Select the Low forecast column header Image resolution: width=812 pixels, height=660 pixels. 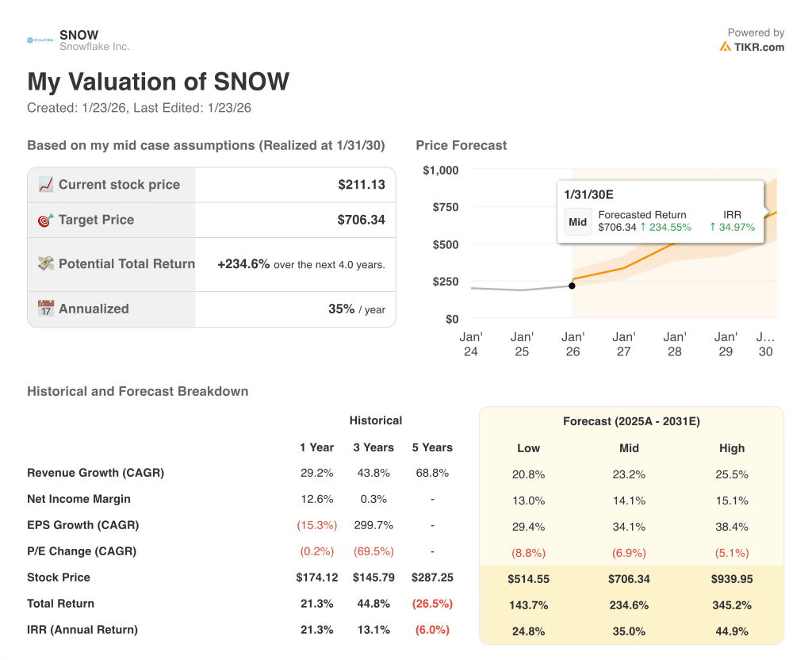(528, 448)
